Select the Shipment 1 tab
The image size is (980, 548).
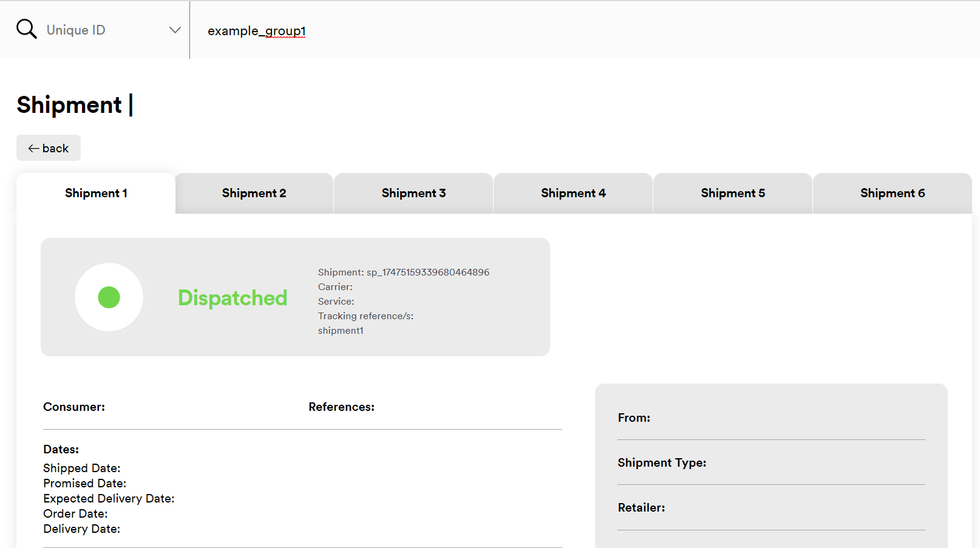point(96,193)
